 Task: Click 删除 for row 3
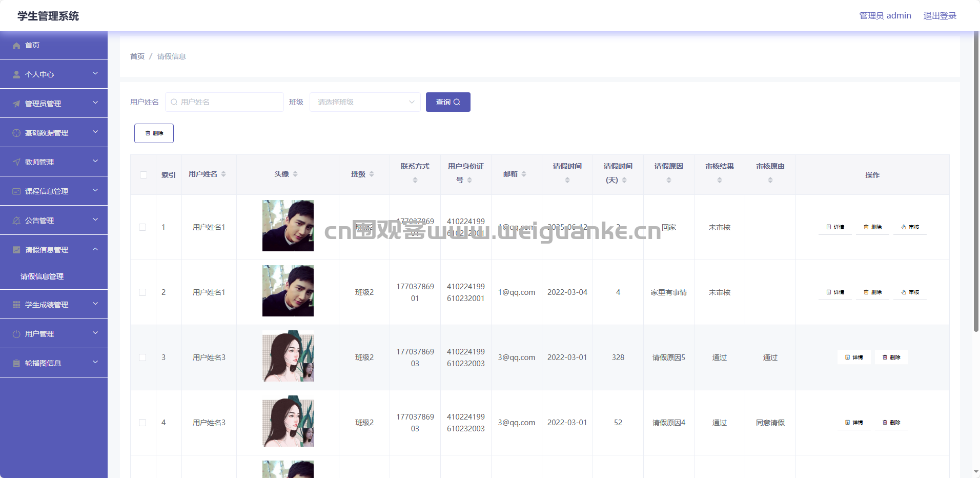coord(892,357)
